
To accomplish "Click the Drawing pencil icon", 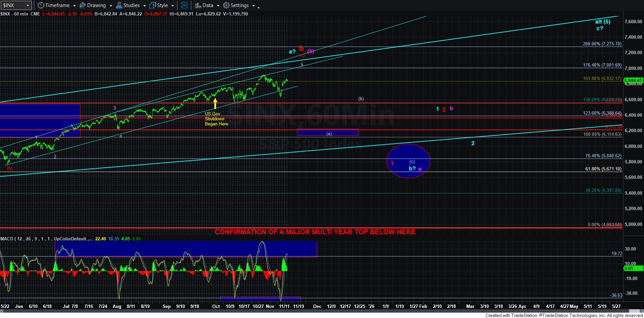I will coord(82,5).
